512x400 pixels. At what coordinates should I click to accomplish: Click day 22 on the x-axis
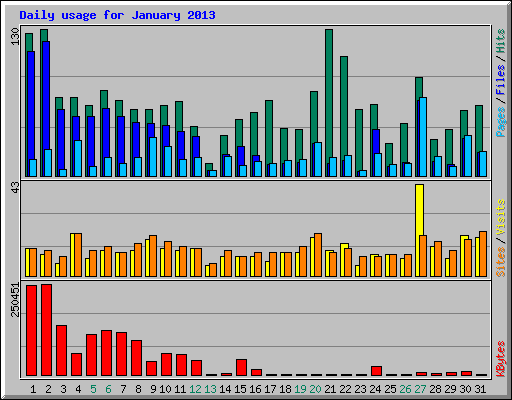[345, 389]
